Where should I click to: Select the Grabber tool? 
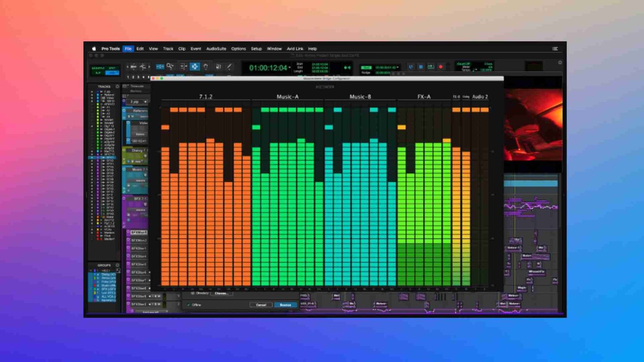click(206, 66)
